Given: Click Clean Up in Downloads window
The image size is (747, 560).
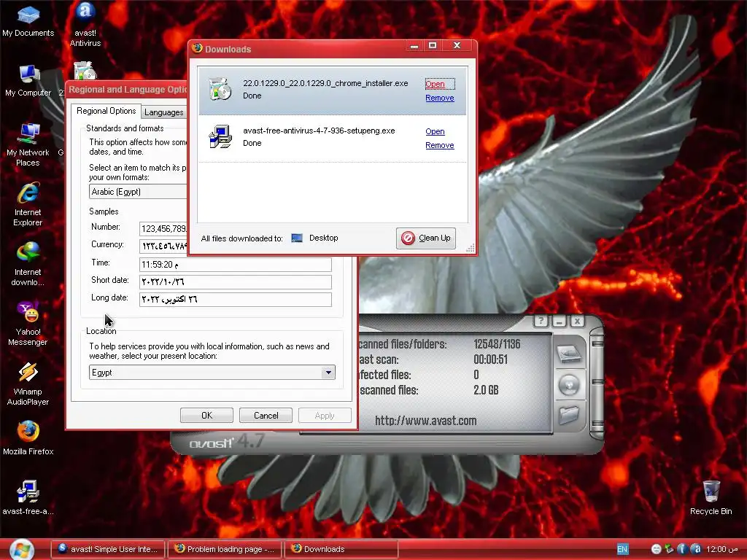Looking at the screenshot, I should tap(426, 238).
